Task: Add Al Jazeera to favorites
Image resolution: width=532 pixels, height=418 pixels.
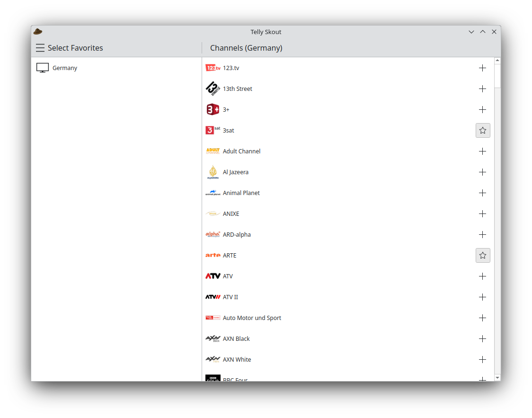Action: [x=482, y=172]
